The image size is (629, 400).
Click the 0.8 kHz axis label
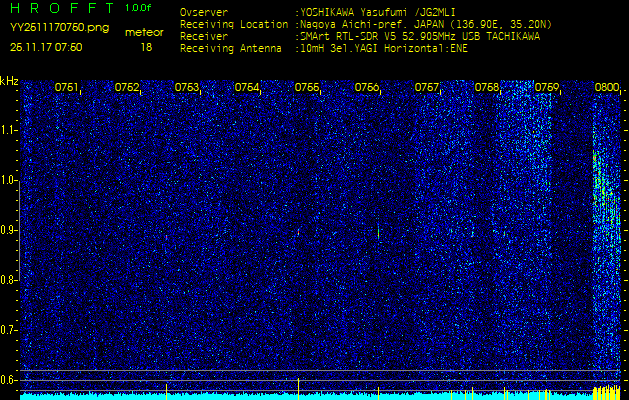(8, 280)
